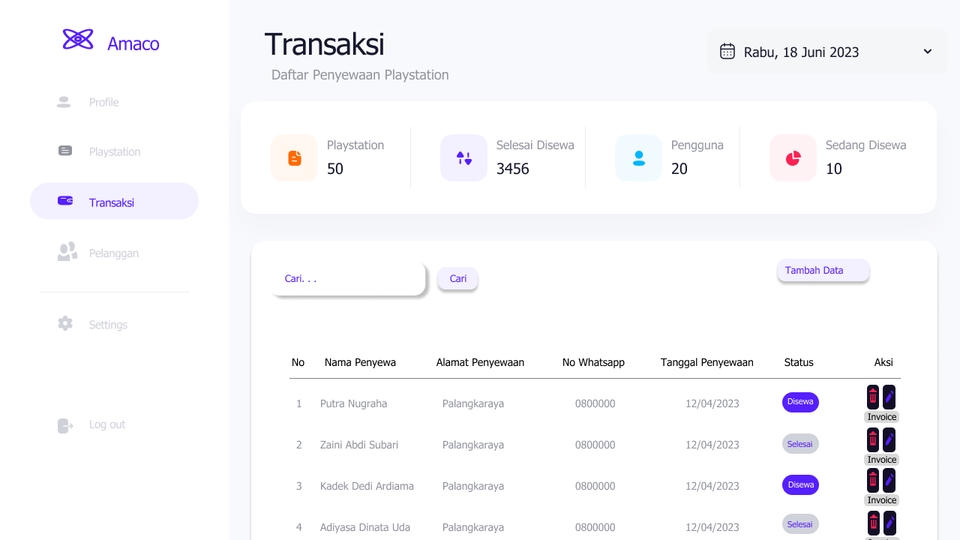The width and height of the screenshot is (960, 540).
Task: Click the Amaco atom logo icon
Action: tap(78, 40)
